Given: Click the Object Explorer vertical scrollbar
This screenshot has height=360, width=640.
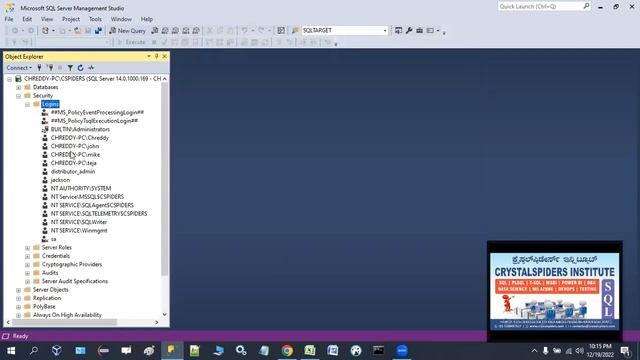Looking at the screenshot, I should [164, 179].
